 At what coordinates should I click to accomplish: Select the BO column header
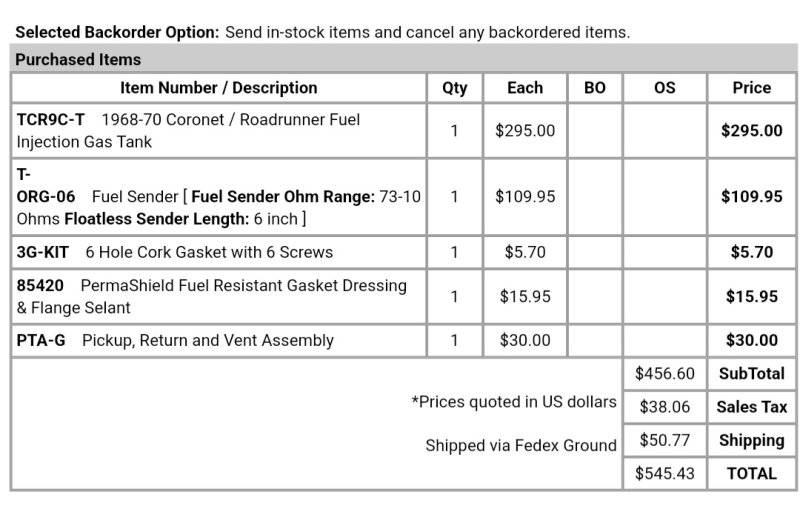[594, 88]
